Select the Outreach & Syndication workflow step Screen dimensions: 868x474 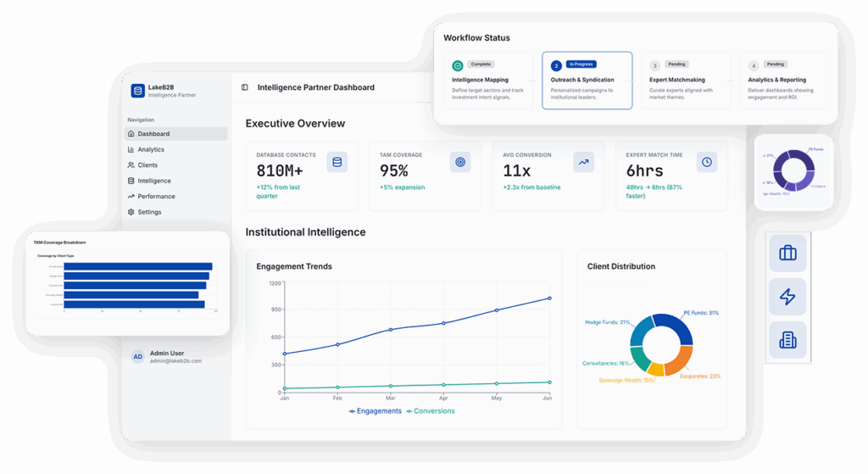coord(587,81)
